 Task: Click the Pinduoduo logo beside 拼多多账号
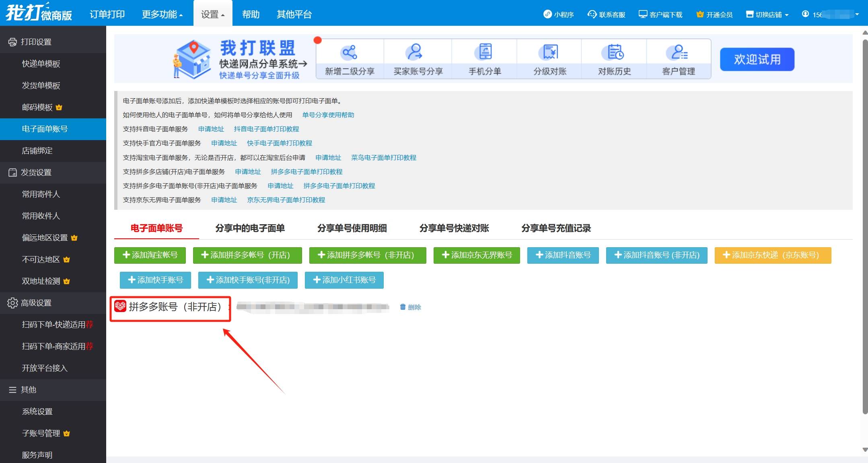120,306
